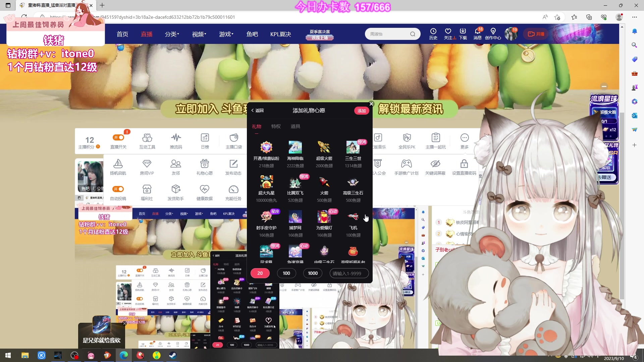Open the 历史 history icon

[x=434, y=34]
